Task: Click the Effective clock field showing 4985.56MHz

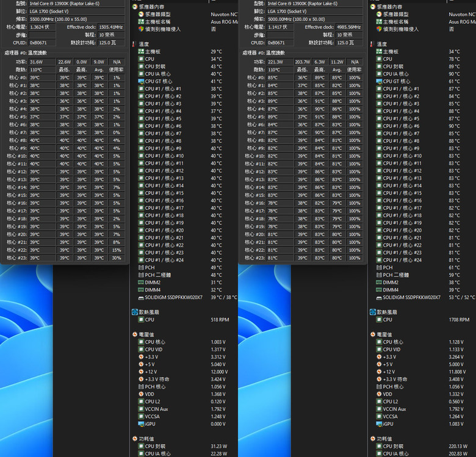Action: coord(349,27)
